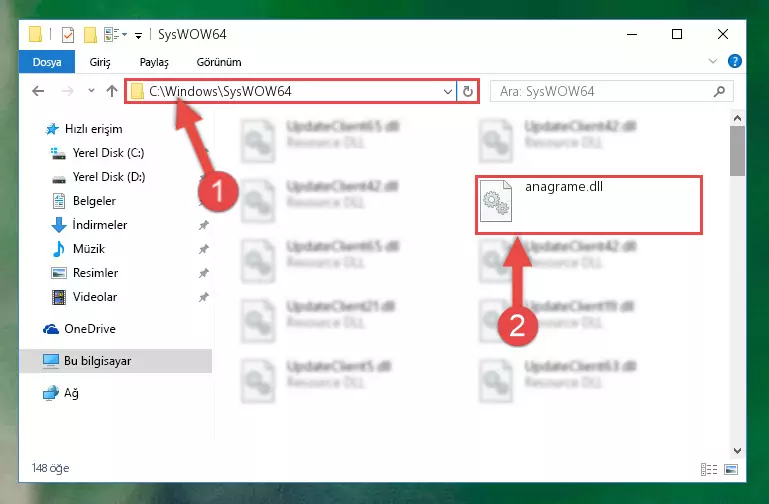Click the anagrame.dll gear file icon
The height and width of the screenshot is (504, 769).
pyautogui.click(x=496, y=201)
